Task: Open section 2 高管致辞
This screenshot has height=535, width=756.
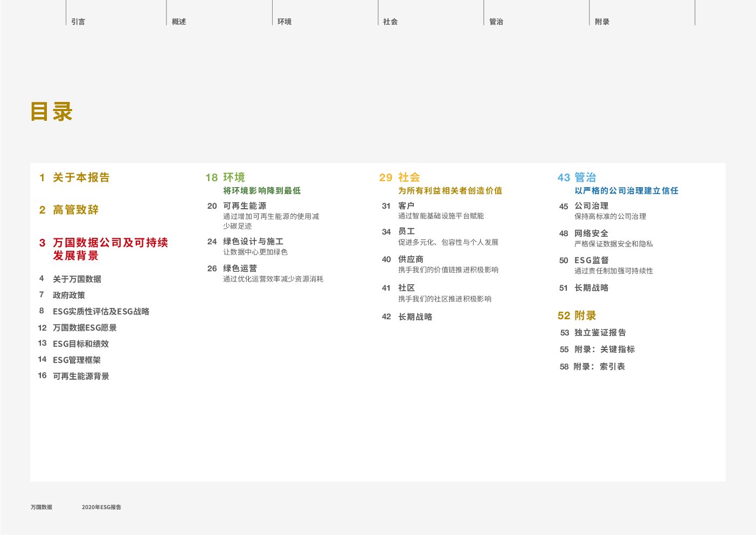Action: (69, 210)
